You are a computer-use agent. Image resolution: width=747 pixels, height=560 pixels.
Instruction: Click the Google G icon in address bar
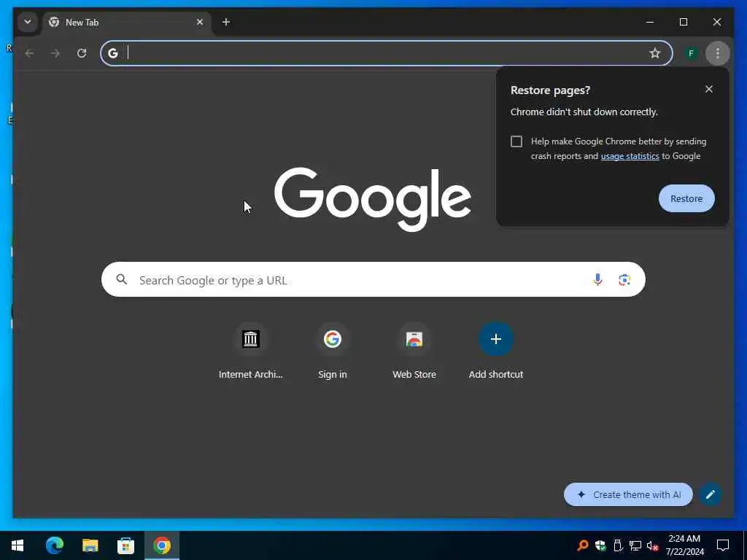(x=113, y=52)
